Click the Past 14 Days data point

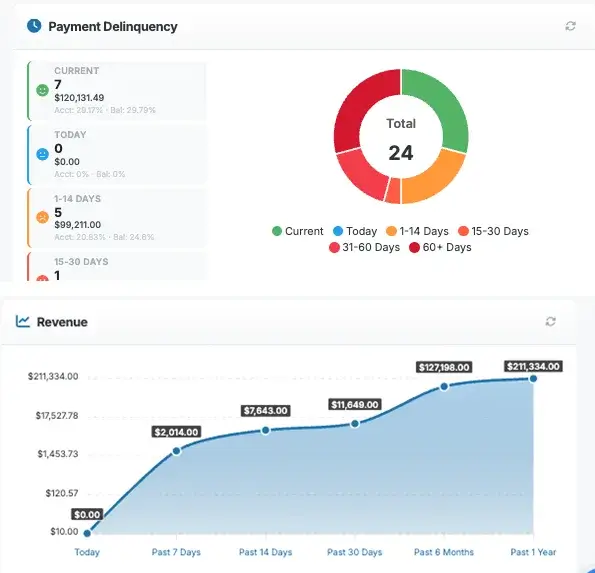tap(266, 430)
